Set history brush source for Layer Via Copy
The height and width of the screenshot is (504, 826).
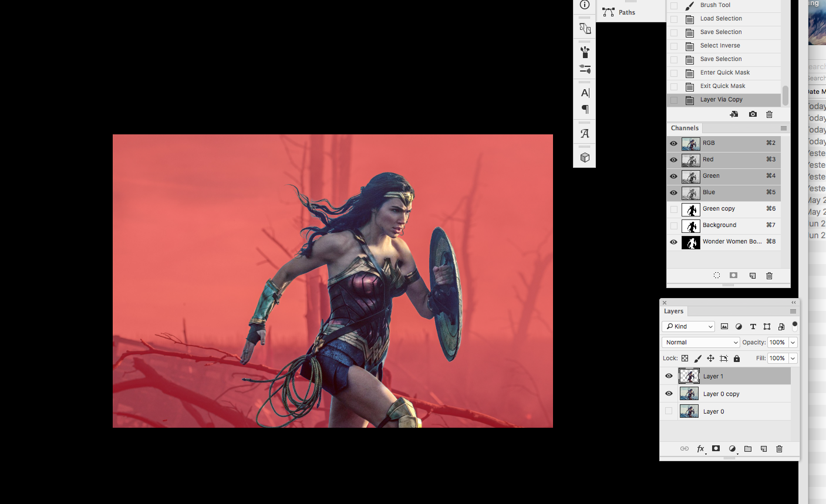click(x=674, y=100)
